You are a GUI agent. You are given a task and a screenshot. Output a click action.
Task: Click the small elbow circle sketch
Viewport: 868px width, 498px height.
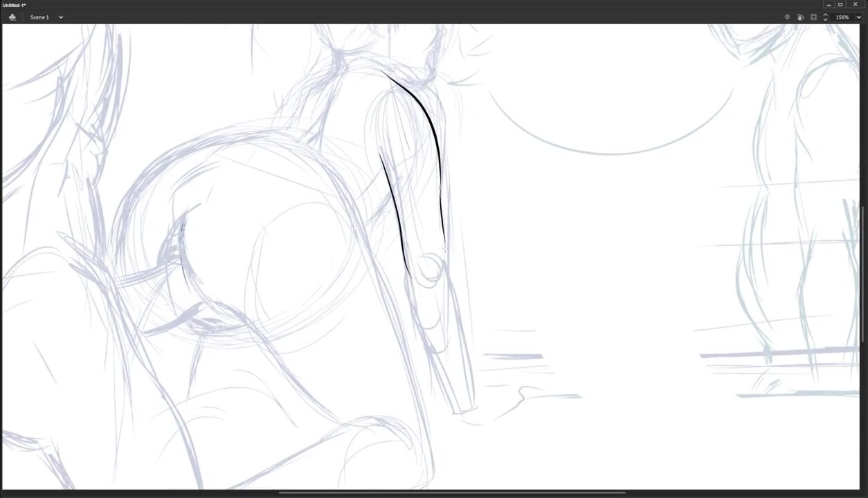429,270
